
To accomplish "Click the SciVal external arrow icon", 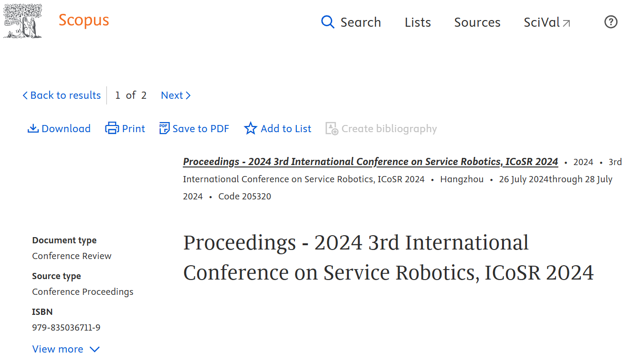I will (566, 23).
